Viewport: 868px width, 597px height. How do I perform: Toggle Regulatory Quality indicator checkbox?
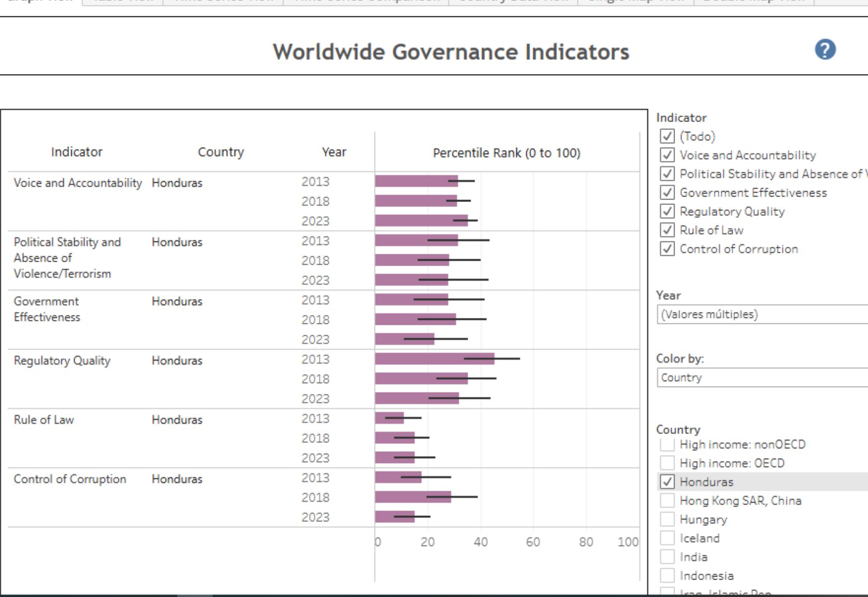point(667,211)
